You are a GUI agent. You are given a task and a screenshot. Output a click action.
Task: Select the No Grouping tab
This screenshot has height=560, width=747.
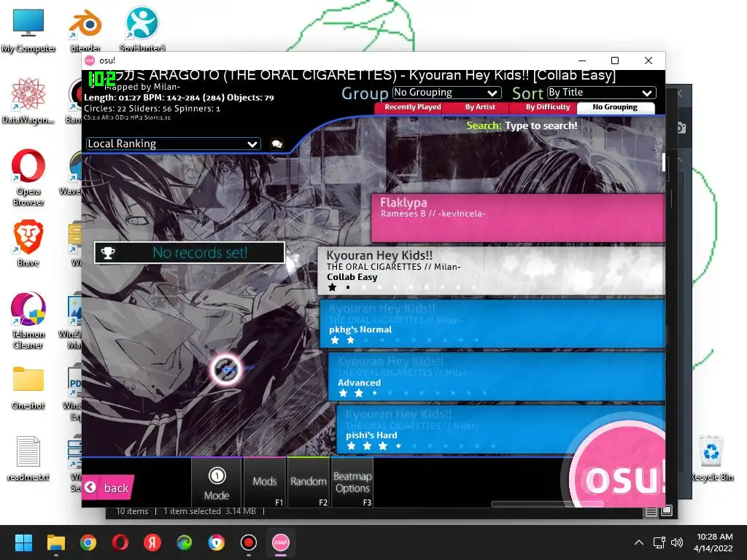click(615, 108)
